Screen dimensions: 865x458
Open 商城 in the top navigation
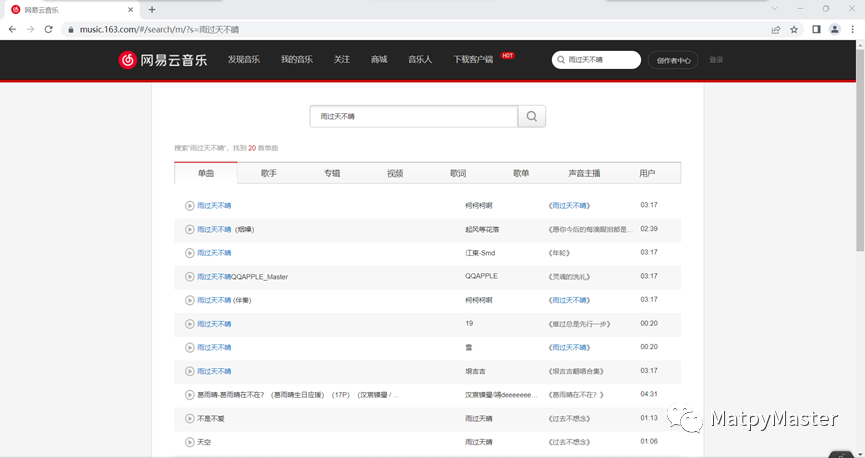(380, 60)
